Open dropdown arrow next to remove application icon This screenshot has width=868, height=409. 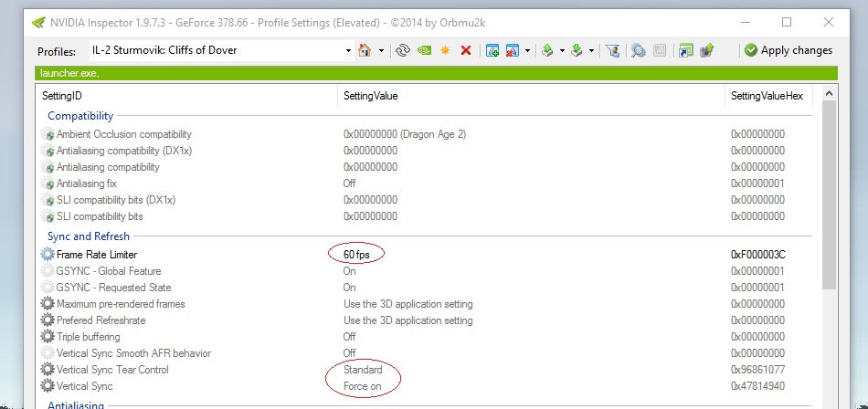[x=527, y=51]
